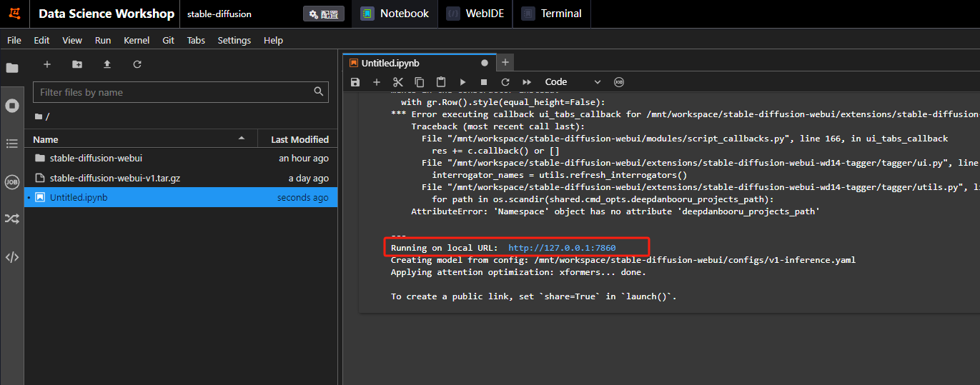Open the 配置 settings button
Screen dimensions: 980x385
(x=324, y=14)
